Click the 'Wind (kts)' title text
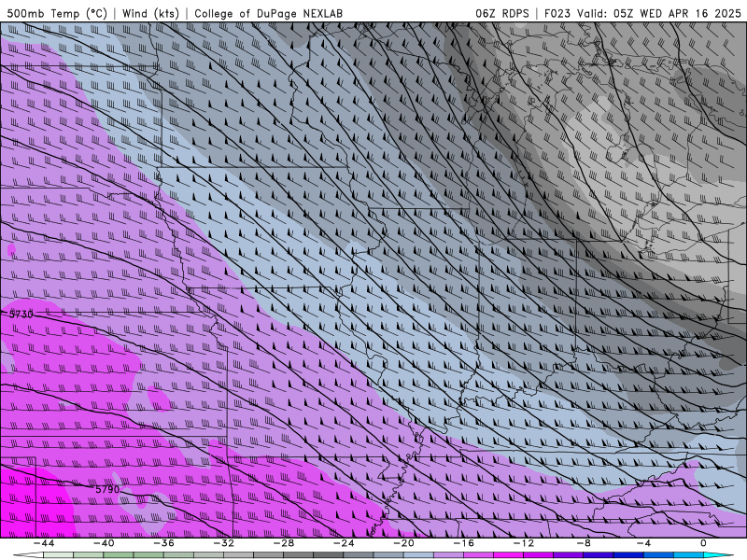 pos(150,13)
